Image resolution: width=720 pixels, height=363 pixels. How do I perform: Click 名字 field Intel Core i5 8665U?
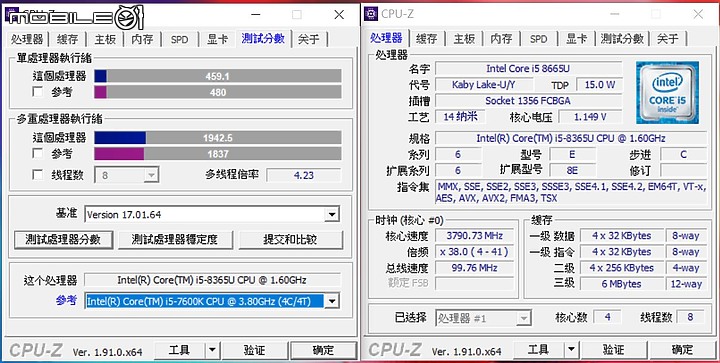528,69
